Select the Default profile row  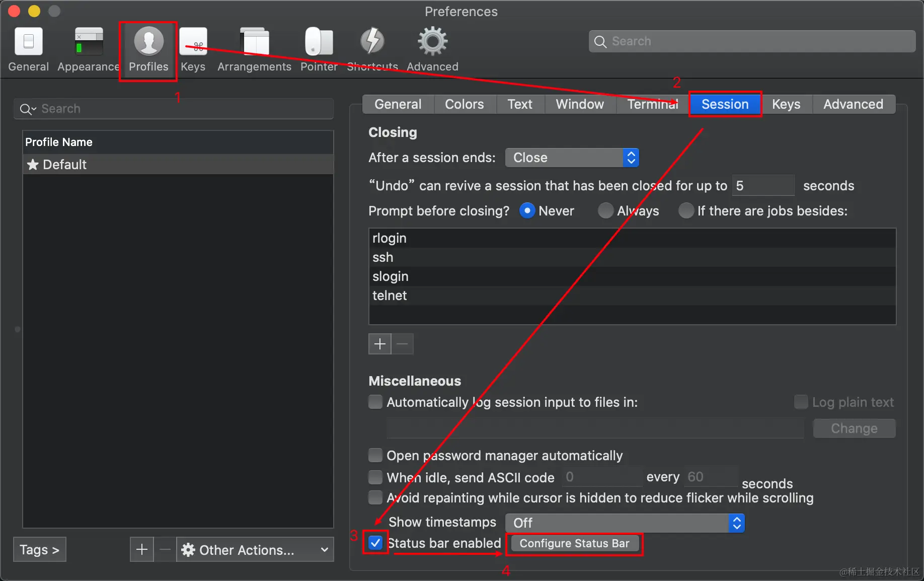[178, 165]
